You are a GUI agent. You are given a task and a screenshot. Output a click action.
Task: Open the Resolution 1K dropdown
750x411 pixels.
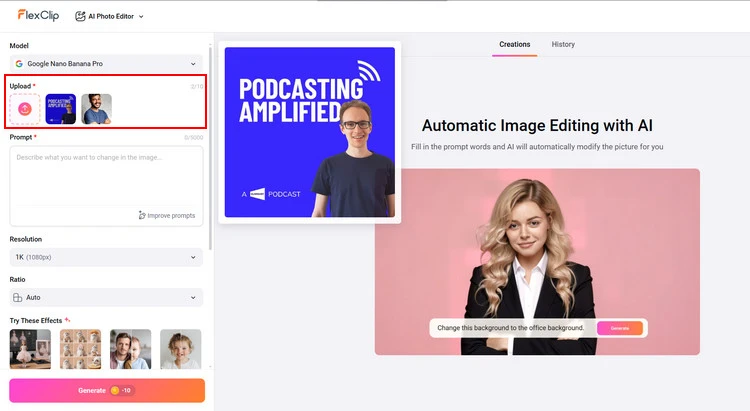click(x=106, y=257)
